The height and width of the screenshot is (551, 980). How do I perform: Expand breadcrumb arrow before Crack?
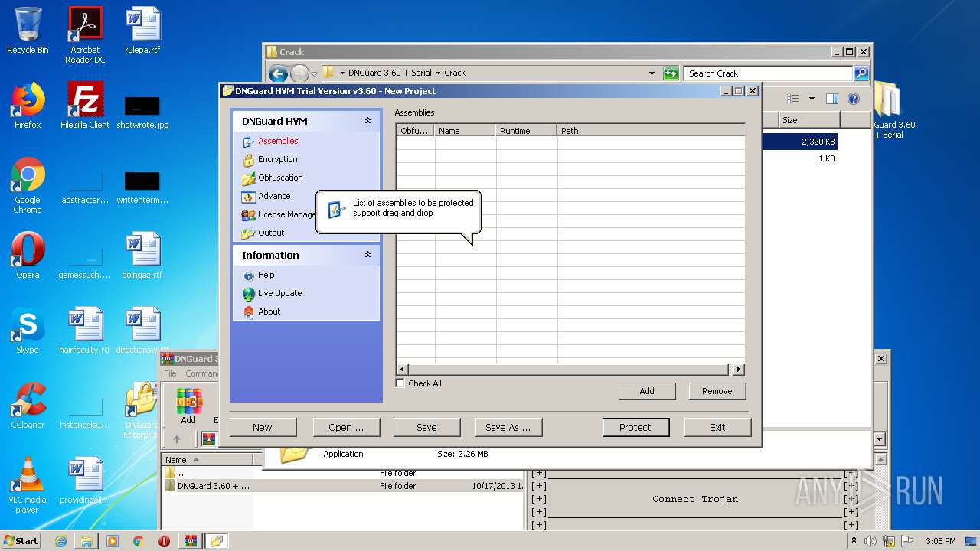pos(438,73)
